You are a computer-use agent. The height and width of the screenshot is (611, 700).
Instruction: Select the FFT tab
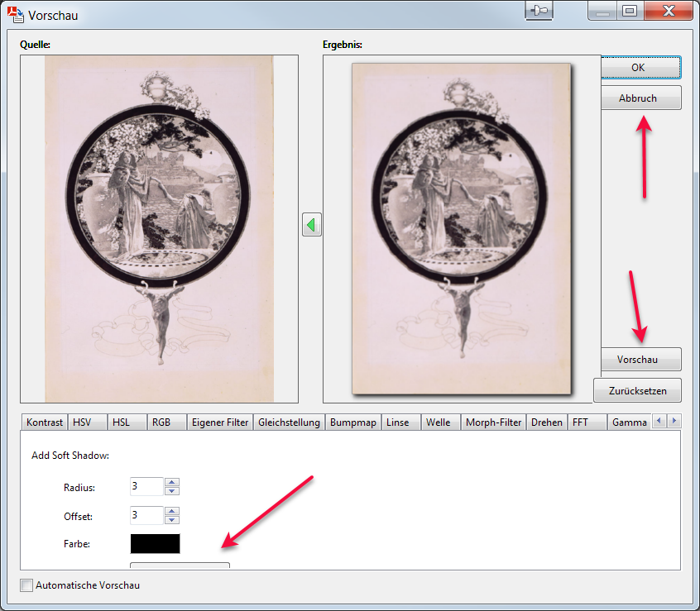pos(587,422)
